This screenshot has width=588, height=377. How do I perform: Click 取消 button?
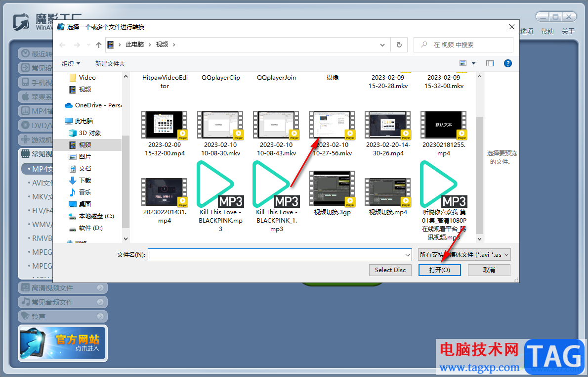[489, 270]
